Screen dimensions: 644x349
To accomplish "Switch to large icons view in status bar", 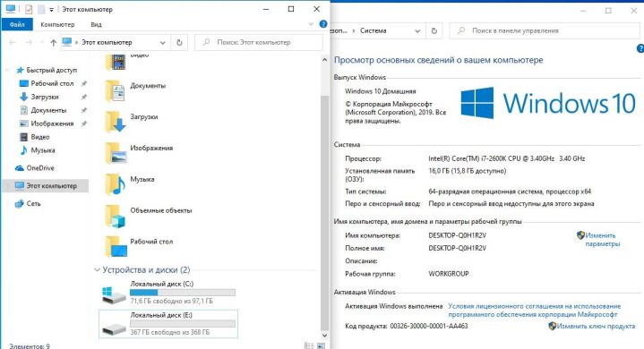I will 322,345.
